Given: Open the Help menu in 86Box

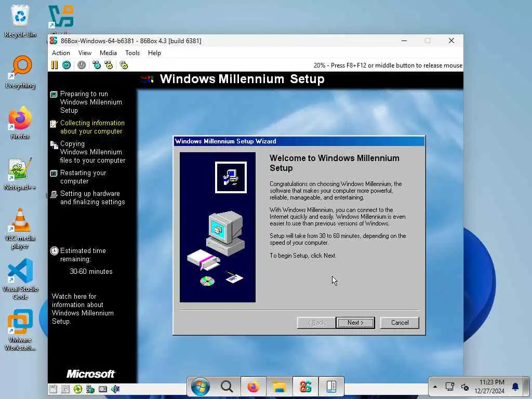Looking at the screenshot, I should coord(154,53).
